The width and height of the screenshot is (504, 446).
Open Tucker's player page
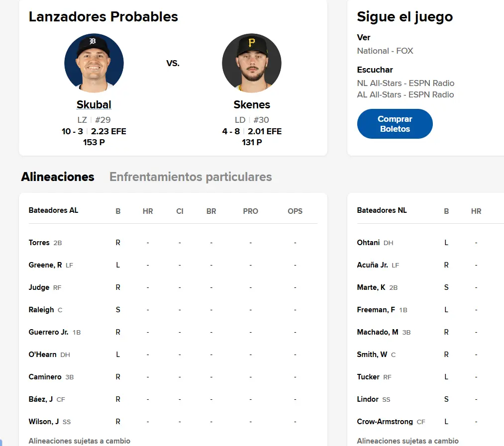coord(368,376)
